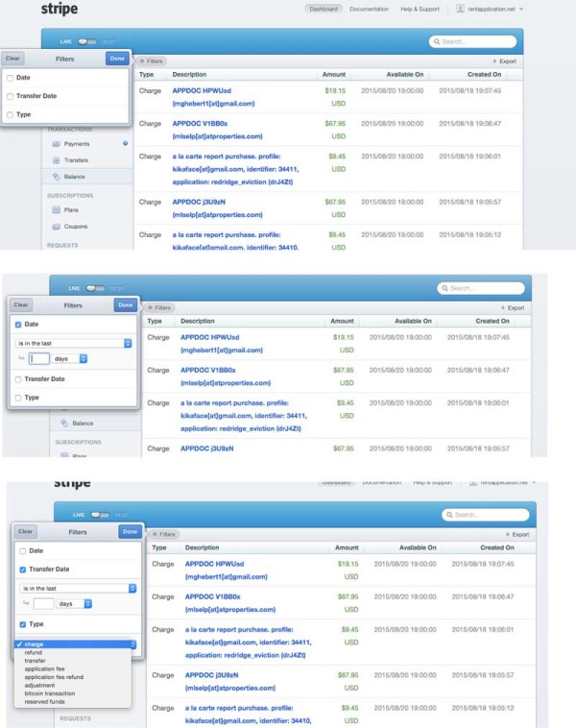
Task: Click Transfers icon in top screenshot sidebar
Action: [x=57, y=160]
